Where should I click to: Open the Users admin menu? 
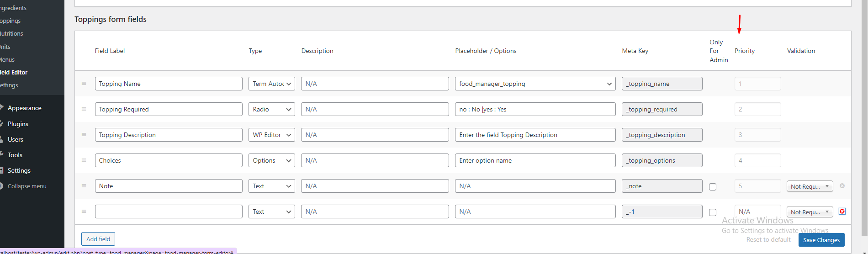(16, 139)
